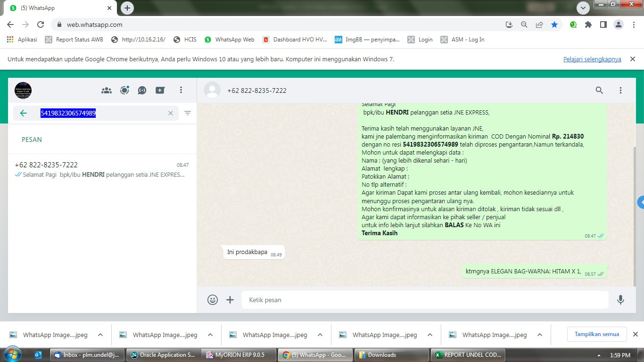This screenshot has width=644, height=362.
Task: Go back from search with green arrow
Action: (x=23, y=113)
